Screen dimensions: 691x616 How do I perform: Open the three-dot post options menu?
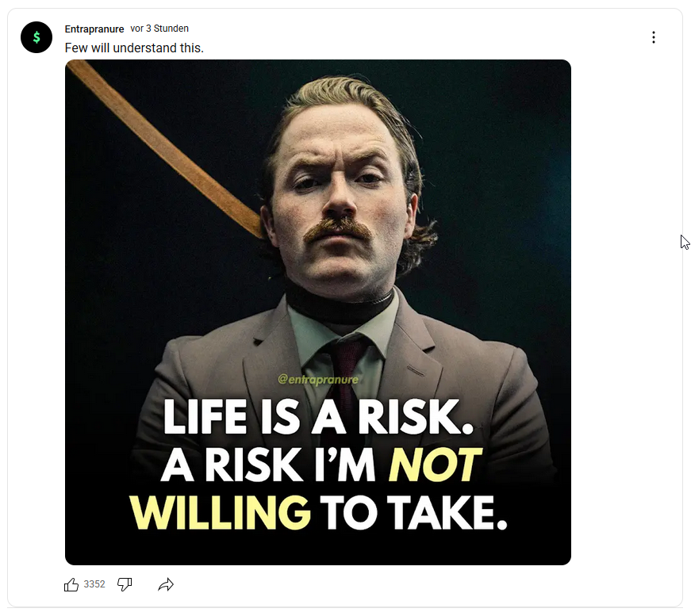point(654,37)
